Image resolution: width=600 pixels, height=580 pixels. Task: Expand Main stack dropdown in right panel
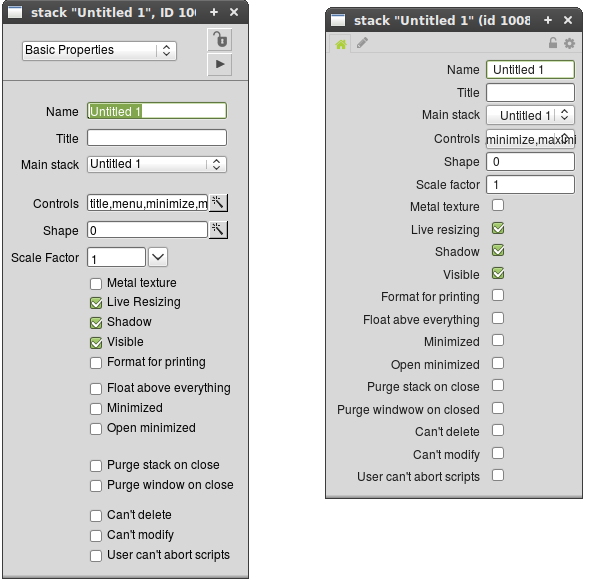pyautogui.click(x=530, y=115)
